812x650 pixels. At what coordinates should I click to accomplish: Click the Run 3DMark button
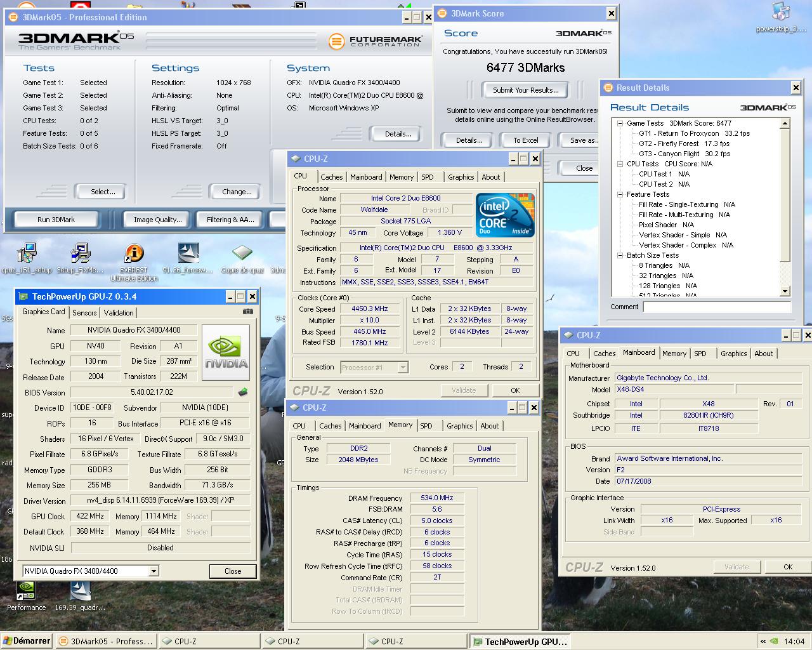click(56, 220)
